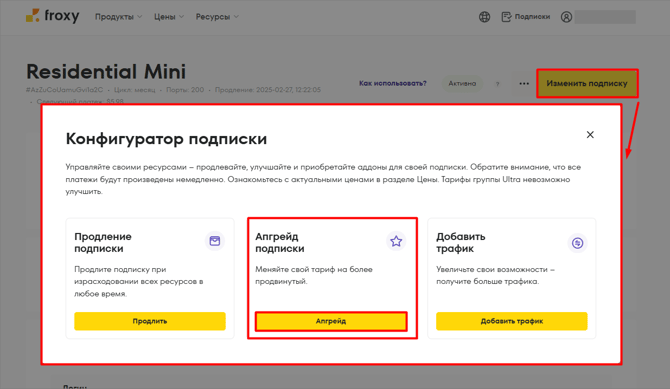Click the Добавить трафик button
The width and height of the screenshot is (670, 389).
coord(511,321)
